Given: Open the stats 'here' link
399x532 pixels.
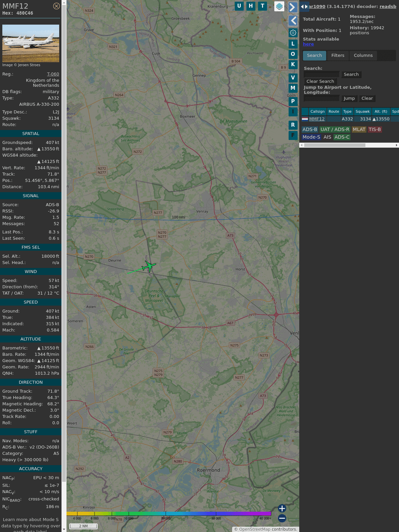Looking at the screenshot, I should coord(308,44).
